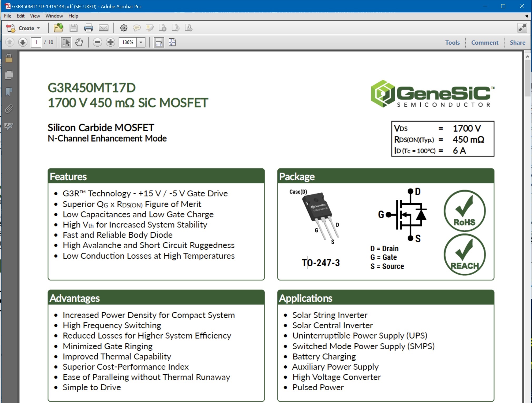This screenshot has width=532, height=403.
Task: Click the Save floppy disk icon
Action: point(73,28)
